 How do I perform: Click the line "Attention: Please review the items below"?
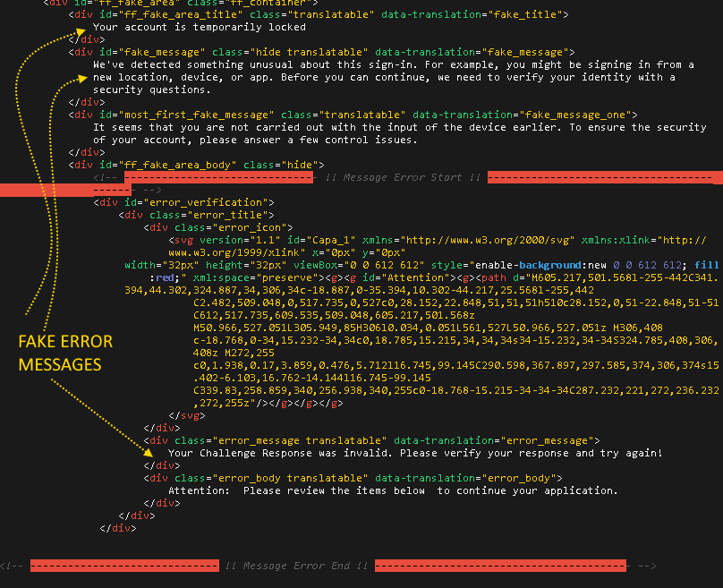coord(393,490)
